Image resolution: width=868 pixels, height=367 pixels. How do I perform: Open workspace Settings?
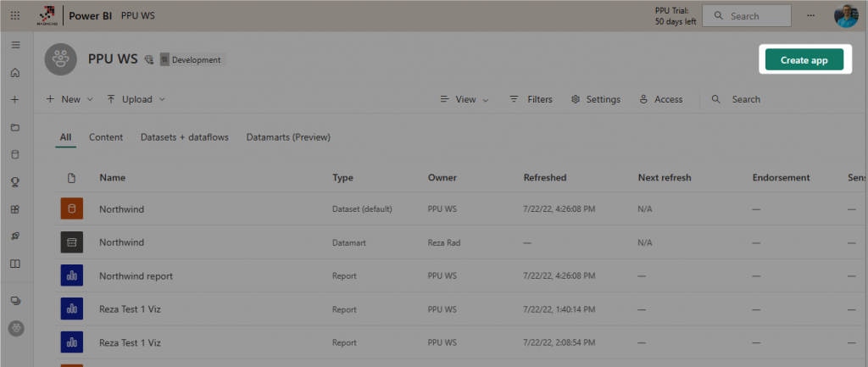(595, 99)
